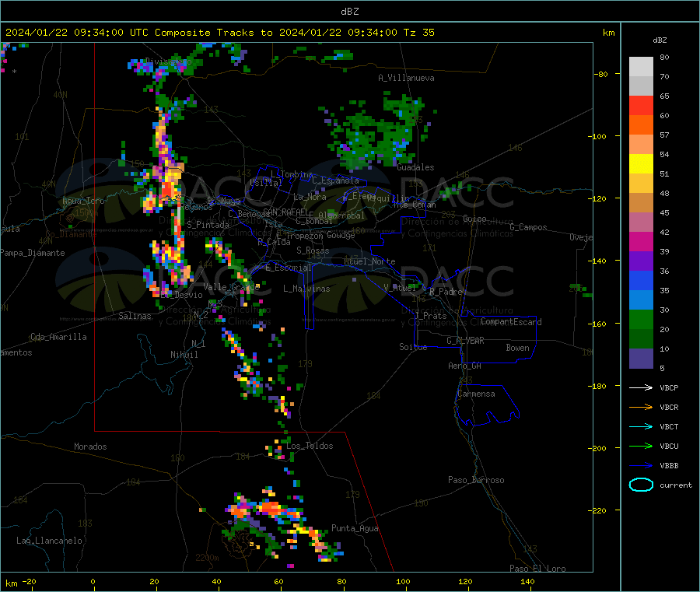
Task: Click the Paso_El_Loro location label
Action: 537,569
